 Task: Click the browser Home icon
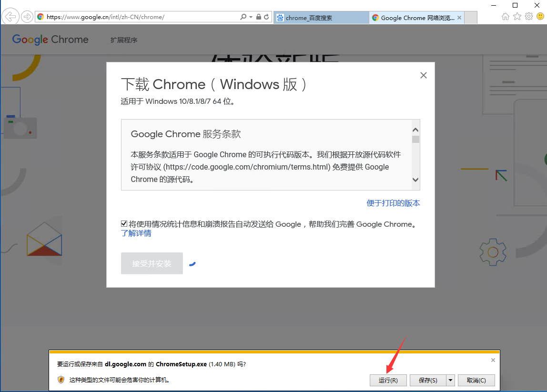point(505,16)
